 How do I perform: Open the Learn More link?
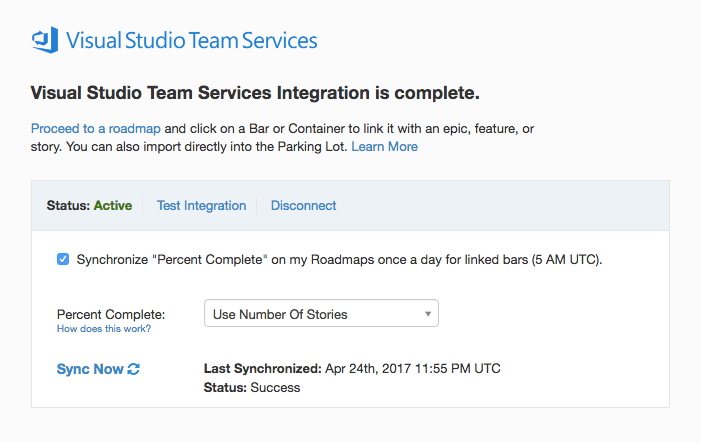coord(384,147)
